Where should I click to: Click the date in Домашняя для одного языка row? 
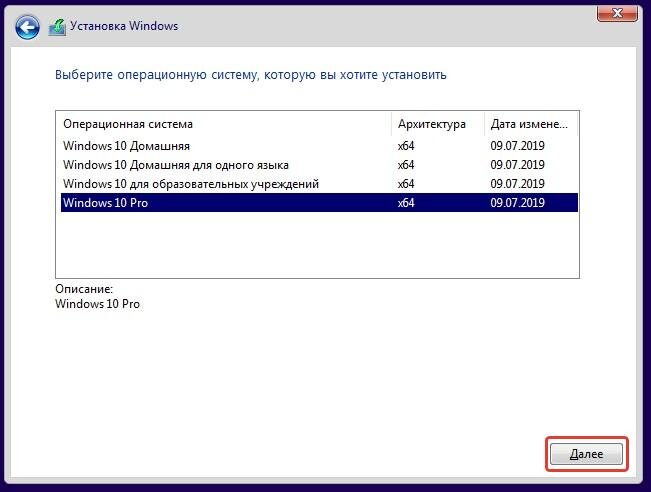pos(517,165)
